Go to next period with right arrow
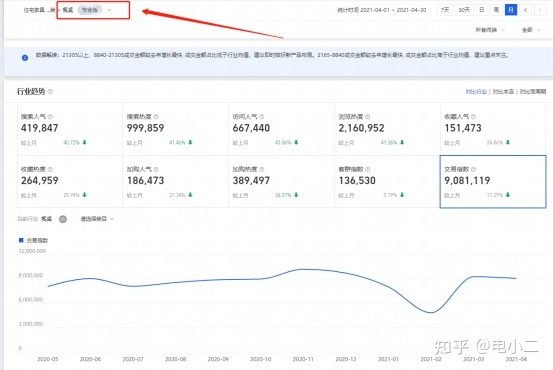Image resolution: width=553 pixels, height=370 pixels. coord(540,10)
